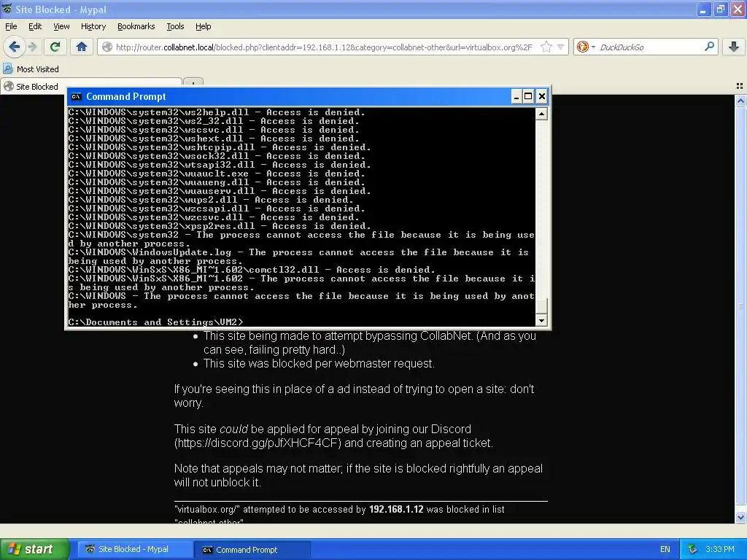Maximize the Command Prompt window

528,97
